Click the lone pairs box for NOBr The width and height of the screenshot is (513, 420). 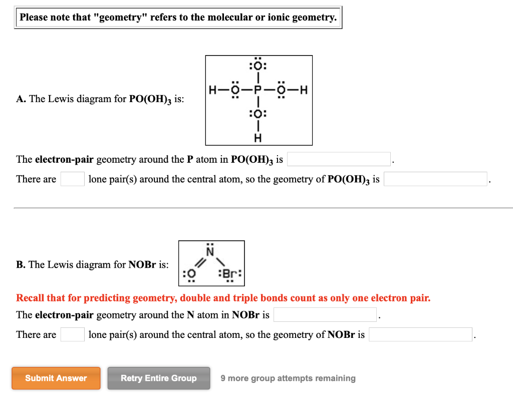coord(72,334)
